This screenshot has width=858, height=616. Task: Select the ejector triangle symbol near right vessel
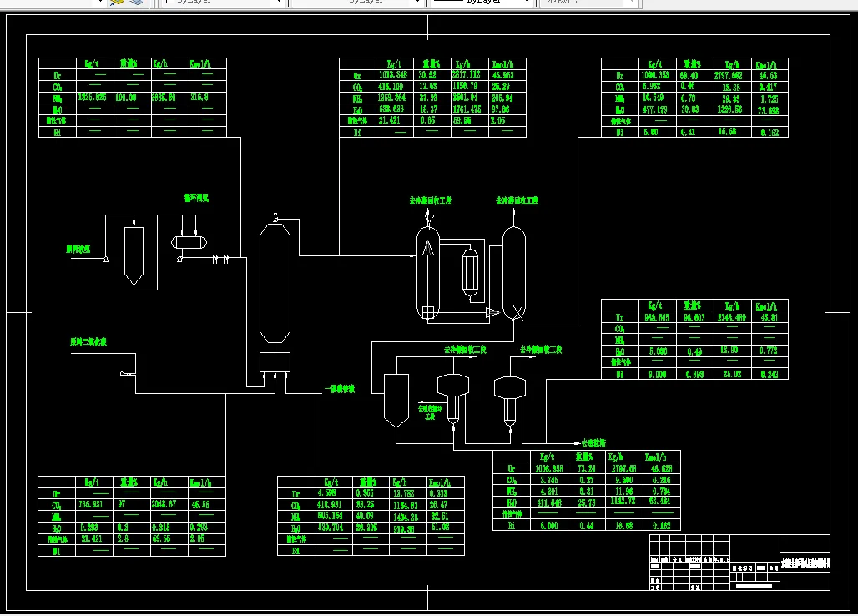tap(492, 312)
